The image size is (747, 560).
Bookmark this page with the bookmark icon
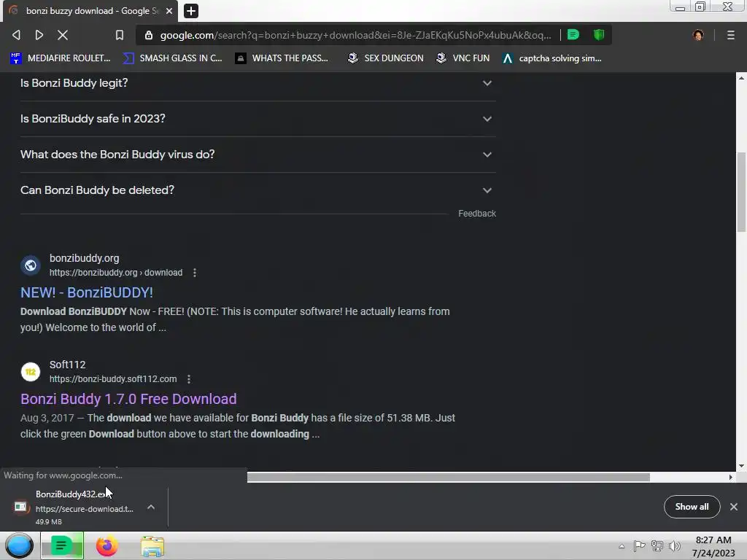click(120, 35)
